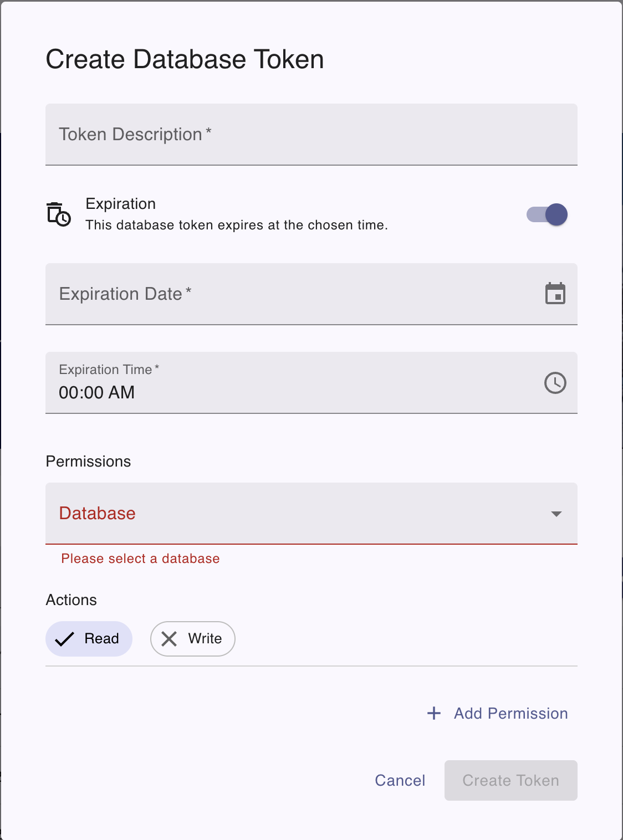Viewport: 623px width, 840px height.
Task: Select the Permissions section heading
Action: click(x=89, y=462)
